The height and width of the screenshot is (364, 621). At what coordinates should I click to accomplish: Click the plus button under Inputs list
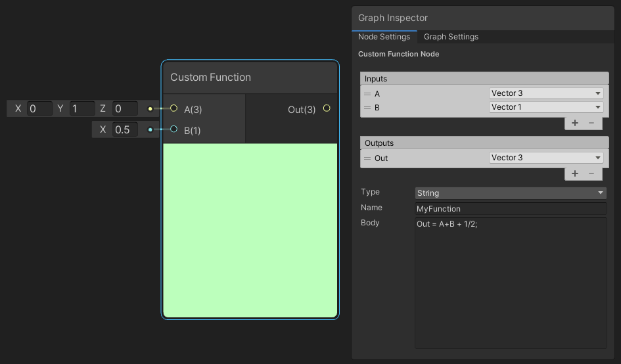pyautogui.click(x=575, y=123)
